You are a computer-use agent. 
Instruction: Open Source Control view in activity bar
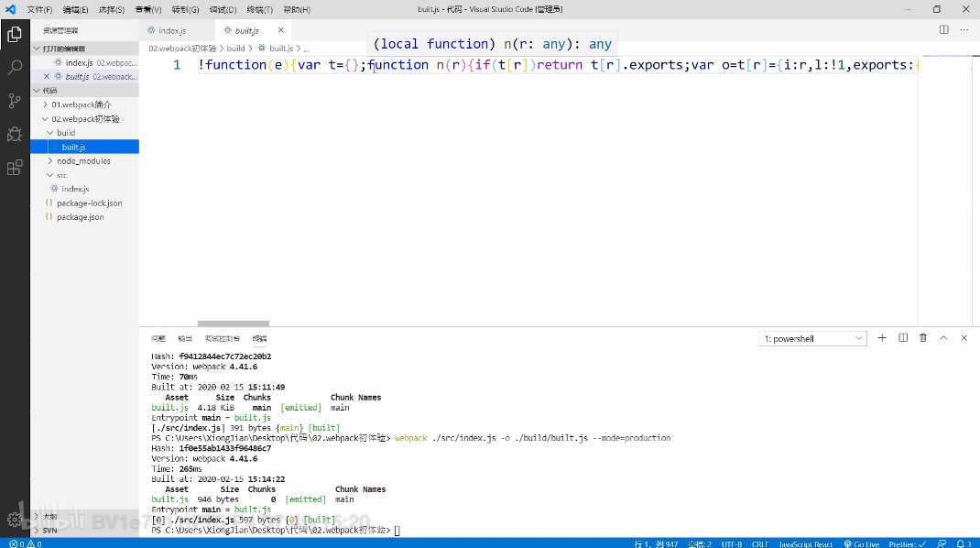tap(15, 101)
